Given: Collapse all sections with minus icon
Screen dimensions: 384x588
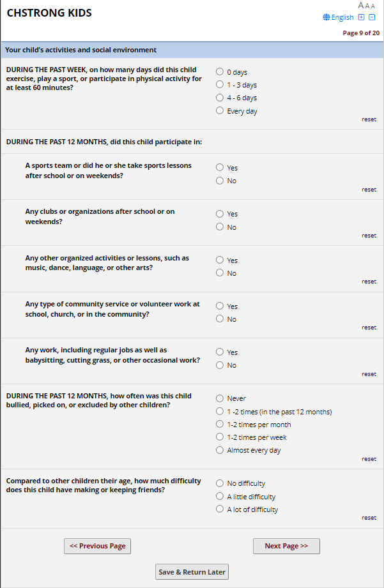Looking at the screenshot, I should (x=371, y=17).
